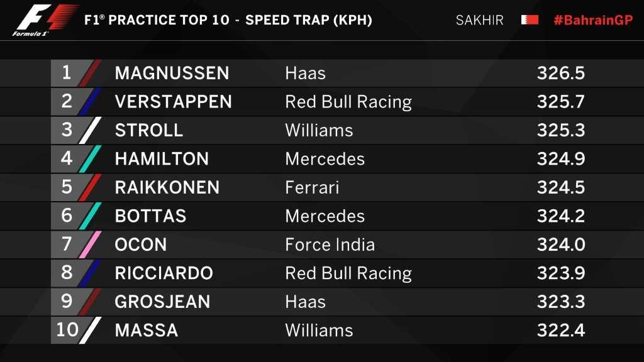This screenshot has width=644, height=362.
Task: Click the top speed value 326.5
Action: point(561,73)
